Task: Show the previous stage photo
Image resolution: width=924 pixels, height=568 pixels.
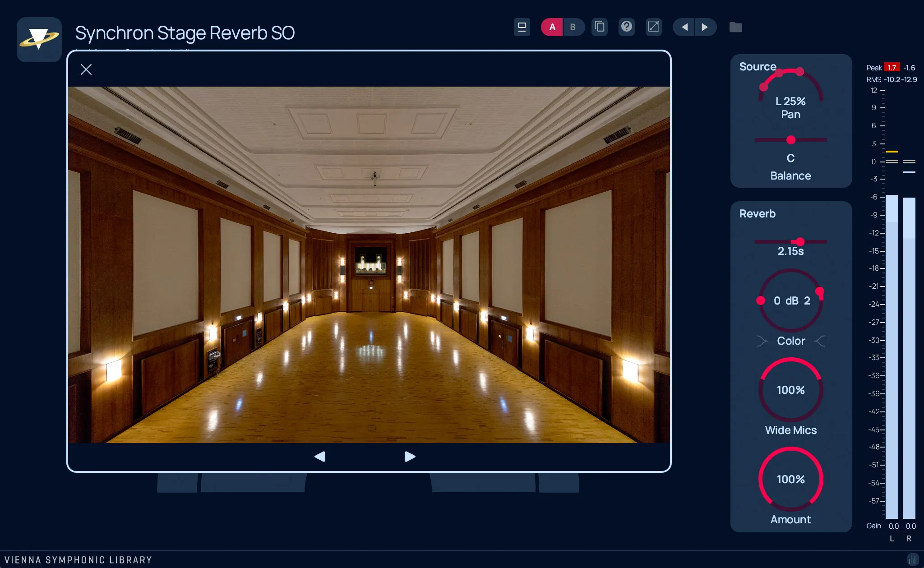Action: 321,457
